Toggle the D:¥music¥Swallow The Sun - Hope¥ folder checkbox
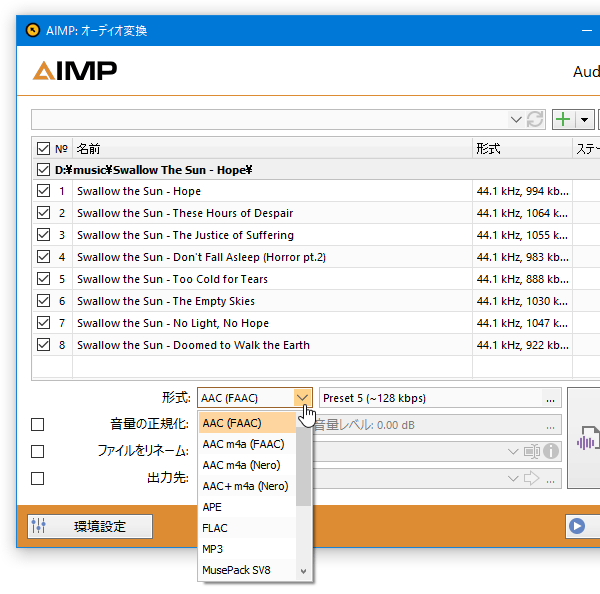 (43, 170)
